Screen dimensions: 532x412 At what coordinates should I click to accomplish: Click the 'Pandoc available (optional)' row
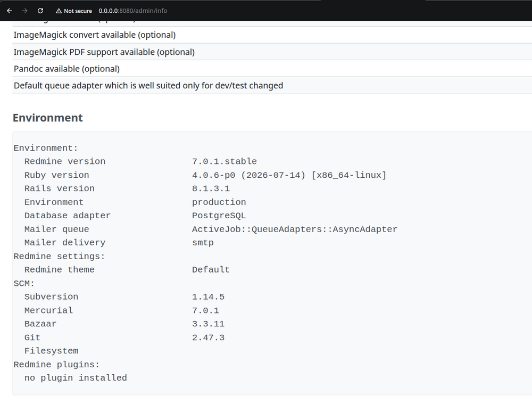[272, 69]
